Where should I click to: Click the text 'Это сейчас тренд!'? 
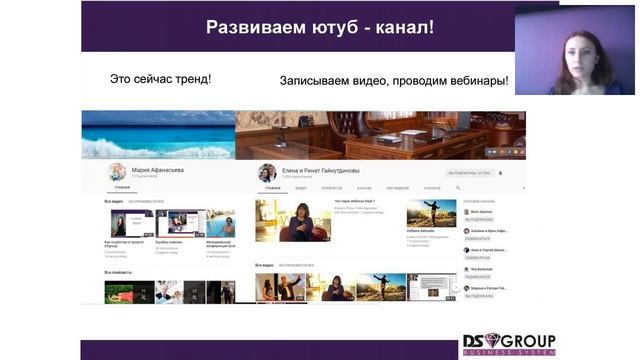click(x=160, y=79)
